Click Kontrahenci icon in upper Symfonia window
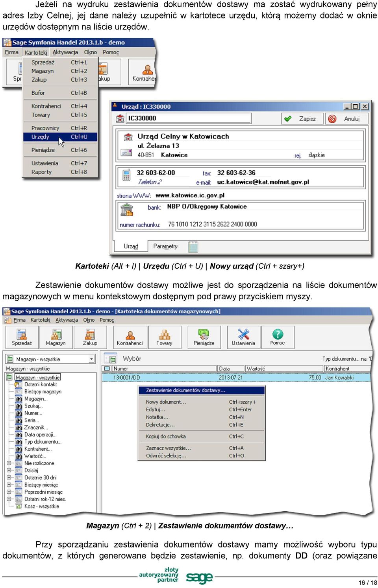The image size is (378, 588). click(143, 72)
